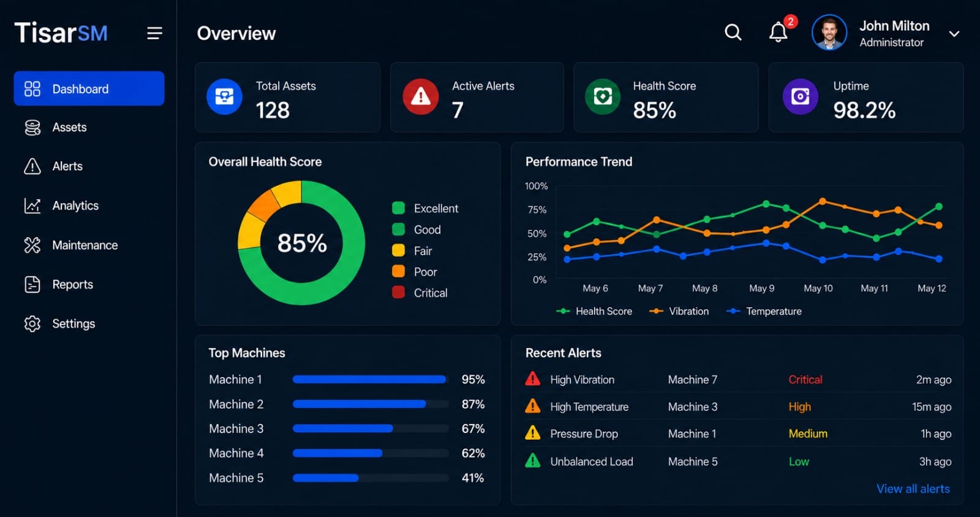Click Machine 5 progress bar
Viewport: 980px width, 517px height.
point(371,478)
